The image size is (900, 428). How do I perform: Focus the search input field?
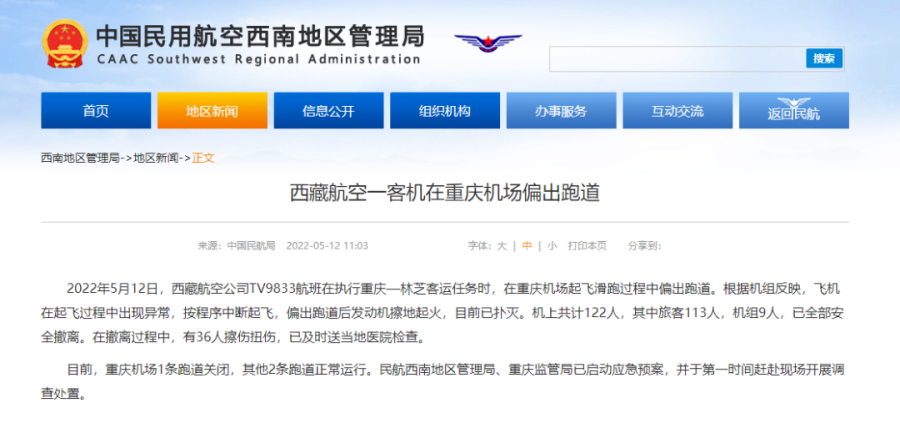point(677,59)
